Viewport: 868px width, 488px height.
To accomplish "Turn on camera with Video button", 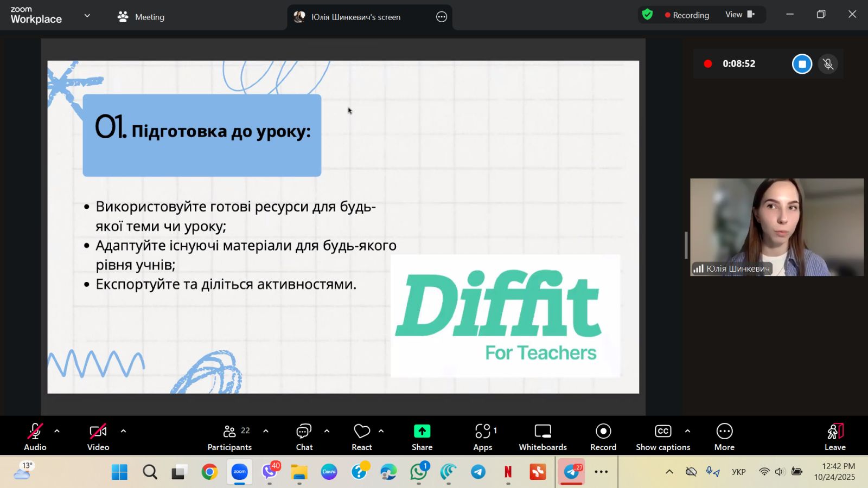I will tap(98, 436).
